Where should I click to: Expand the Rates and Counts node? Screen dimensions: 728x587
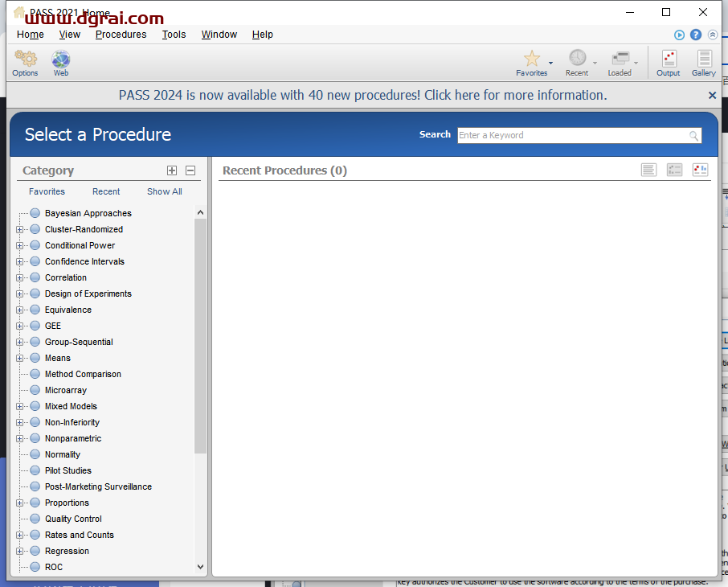(x=19, y=535)
